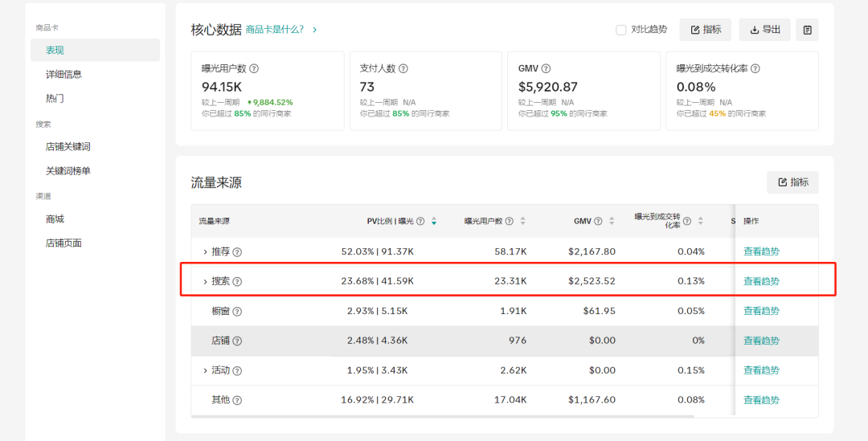Open the report list icon beside 导出

(807, 30)
